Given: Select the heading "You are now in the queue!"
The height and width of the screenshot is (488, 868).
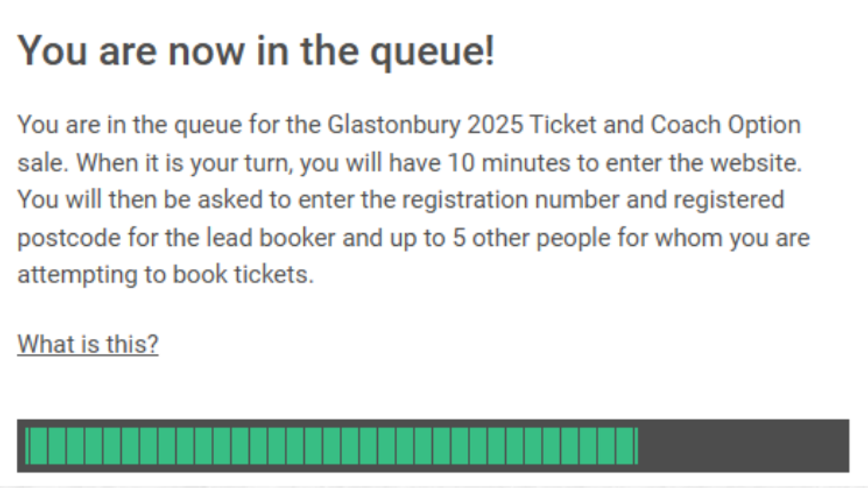Looking at the screenshot, I should click(256, 51).
